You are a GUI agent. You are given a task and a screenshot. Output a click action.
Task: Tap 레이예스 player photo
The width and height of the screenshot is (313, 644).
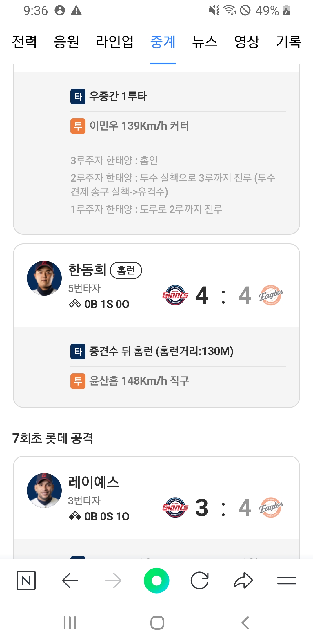(x=44, y=491)
